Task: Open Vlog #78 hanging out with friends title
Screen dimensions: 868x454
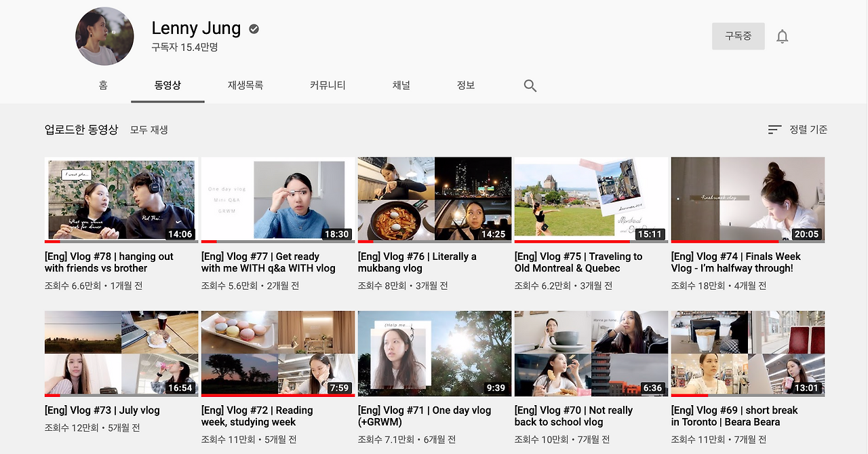Action: 109,263
